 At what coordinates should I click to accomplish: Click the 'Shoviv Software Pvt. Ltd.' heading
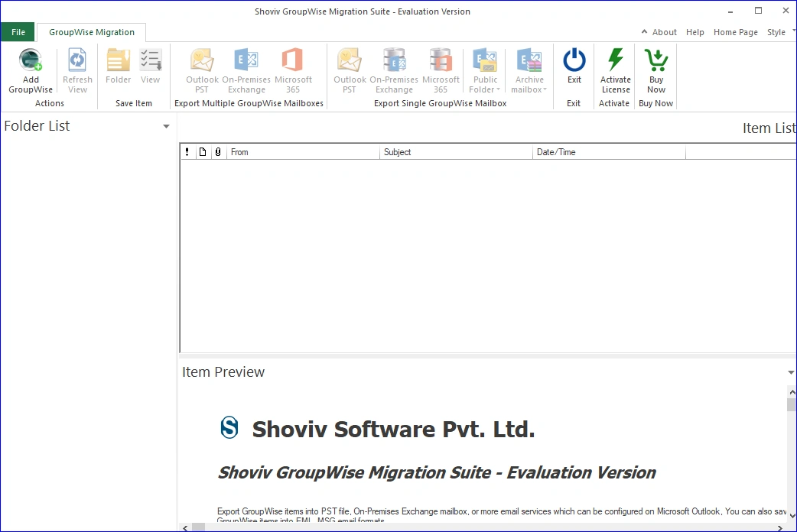point(393,430)
